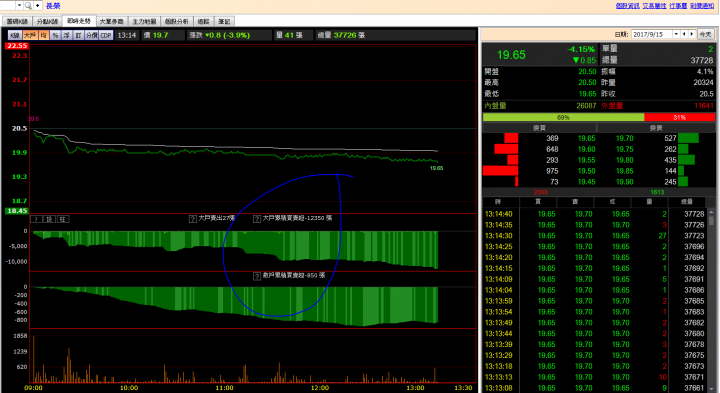720x393 pixels.
Task: Open the 個股資訊 link
Action: (628, 6)
